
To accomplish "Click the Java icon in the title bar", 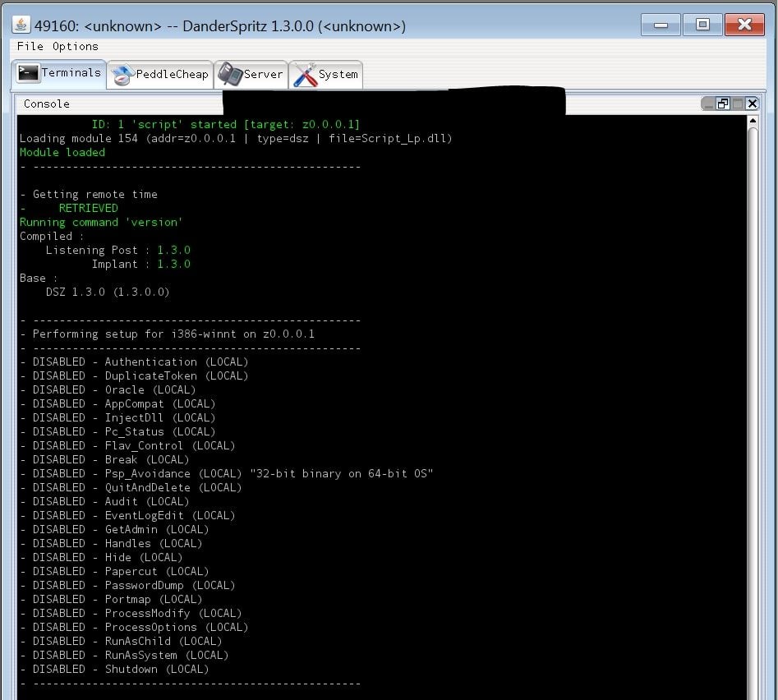I will (21, 25).
